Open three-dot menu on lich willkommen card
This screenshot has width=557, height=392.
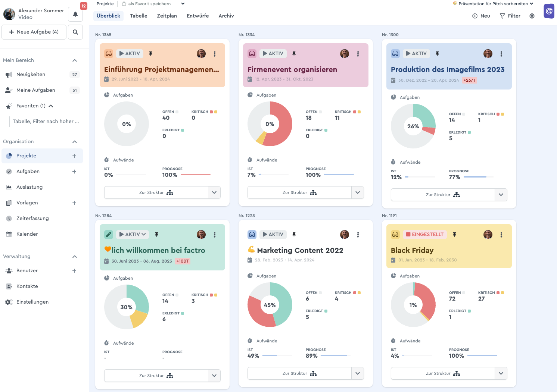pyautogui.click(x=215, y=235)
